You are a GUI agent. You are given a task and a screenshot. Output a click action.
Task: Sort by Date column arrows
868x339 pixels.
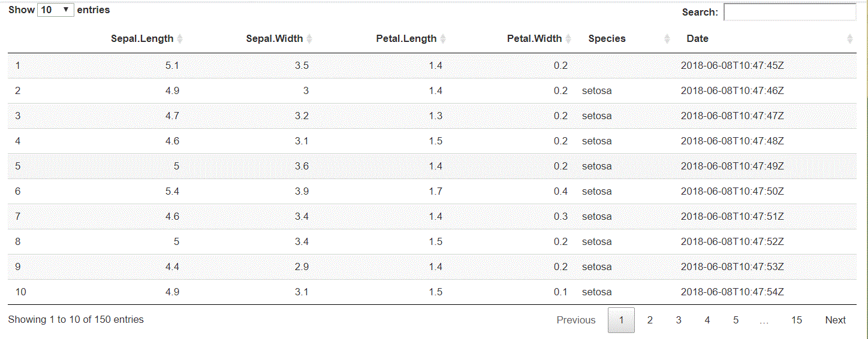(x=849, y=39)
